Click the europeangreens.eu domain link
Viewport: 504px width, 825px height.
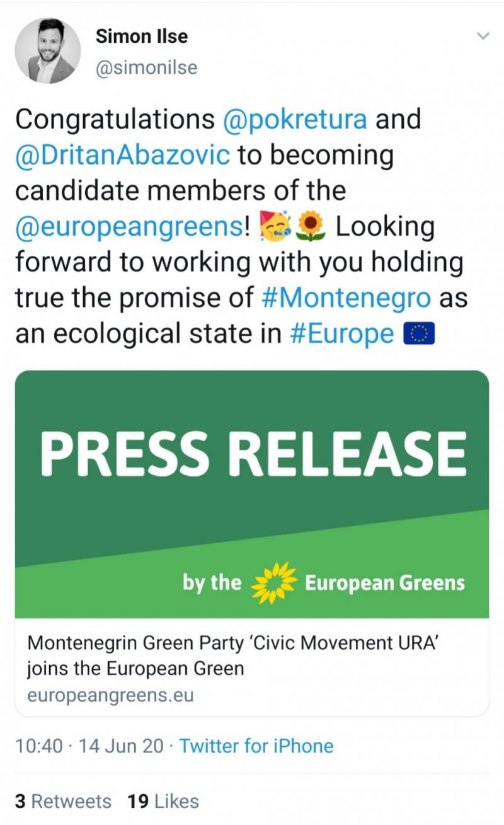pos(110,696)
